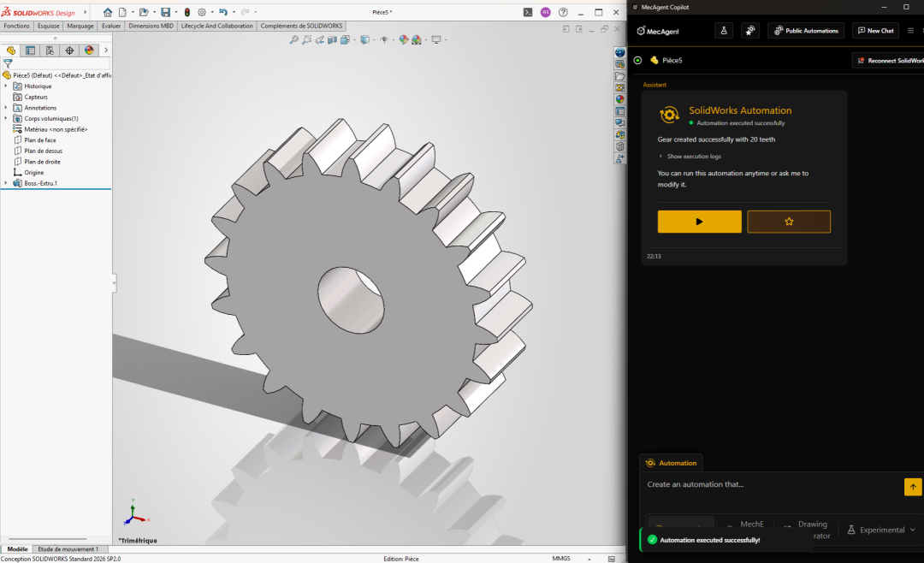Click the MecAgent flask icon button
The width and height of the screenshot is (924, 563).
pos(724,31)
